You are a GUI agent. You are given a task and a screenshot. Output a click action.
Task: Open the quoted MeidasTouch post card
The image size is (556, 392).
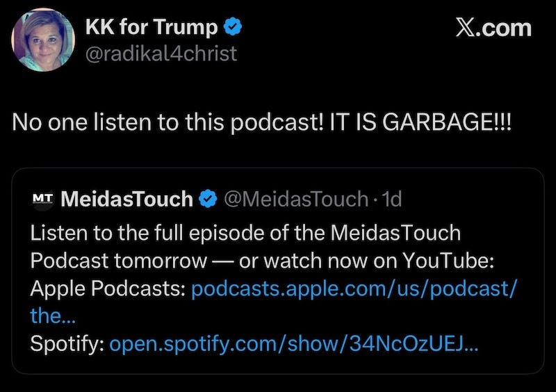[x=278, y=270]
